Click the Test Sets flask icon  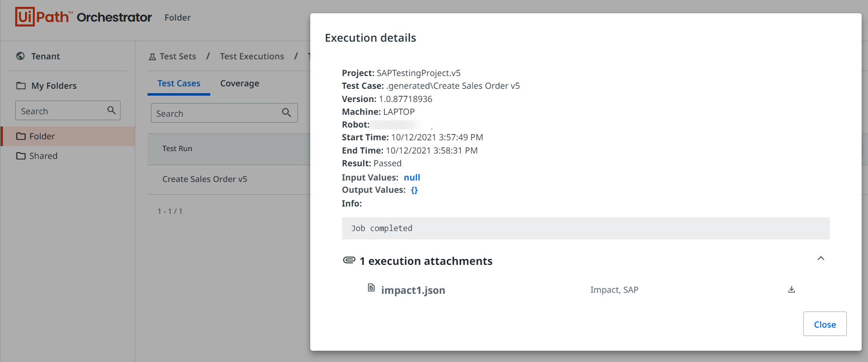(x=152, y=56)
